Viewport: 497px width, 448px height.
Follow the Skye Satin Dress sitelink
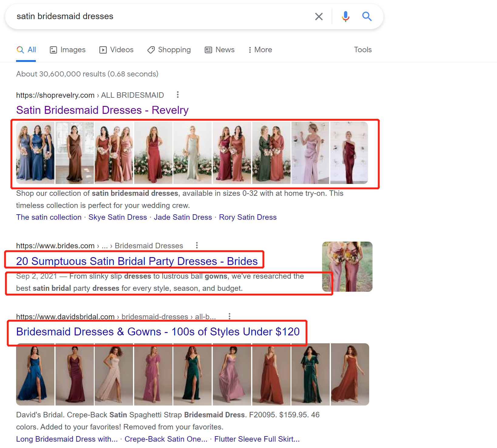point(117,217)
